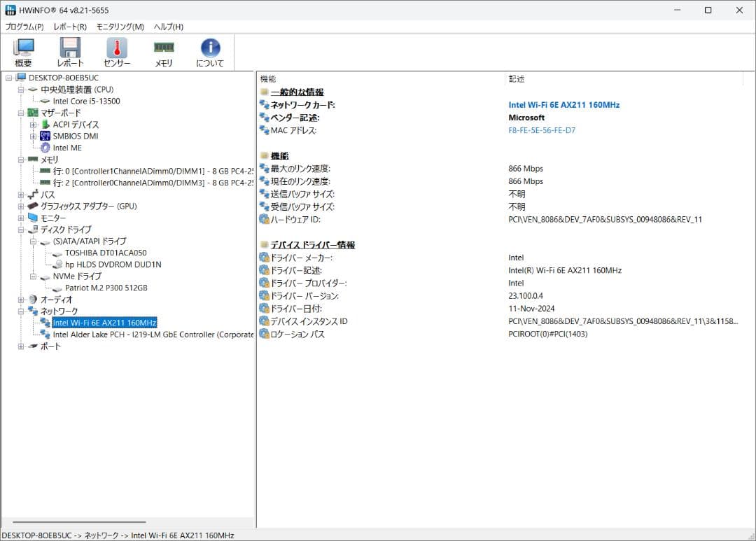Image resolution: width=756 pixels, height=541 pixels.
Task: Click the レポート (Report) floppy disk icon
Action: tap(70, 52)
